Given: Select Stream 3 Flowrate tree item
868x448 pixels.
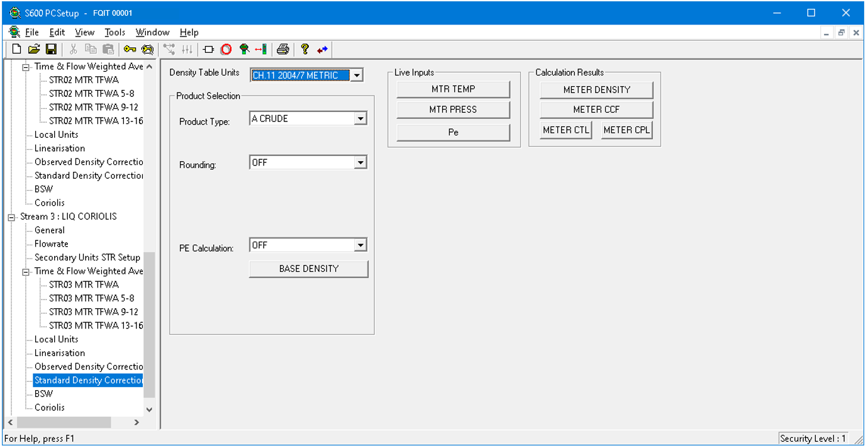Looking at the screenshot, I should [x=52, y=244].
